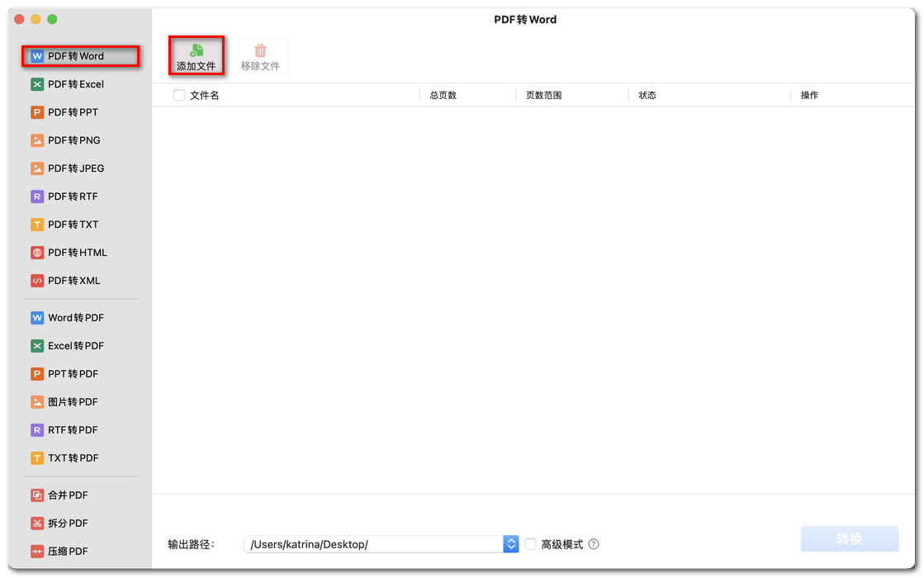924x578 pixels.
Task: Click the 移除文件 remove button
Action: coord(260,55)
